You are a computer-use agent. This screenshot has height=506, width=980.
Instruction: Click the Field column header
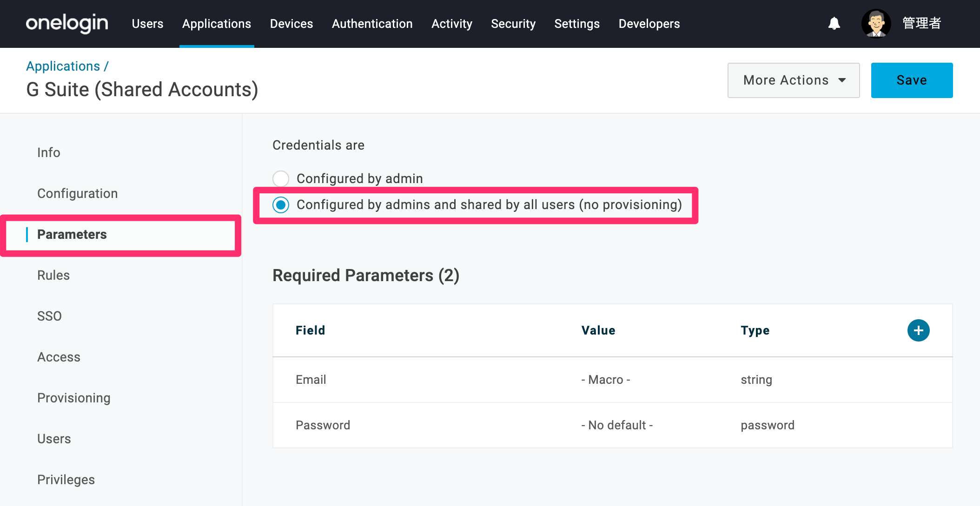pos(311,330)
